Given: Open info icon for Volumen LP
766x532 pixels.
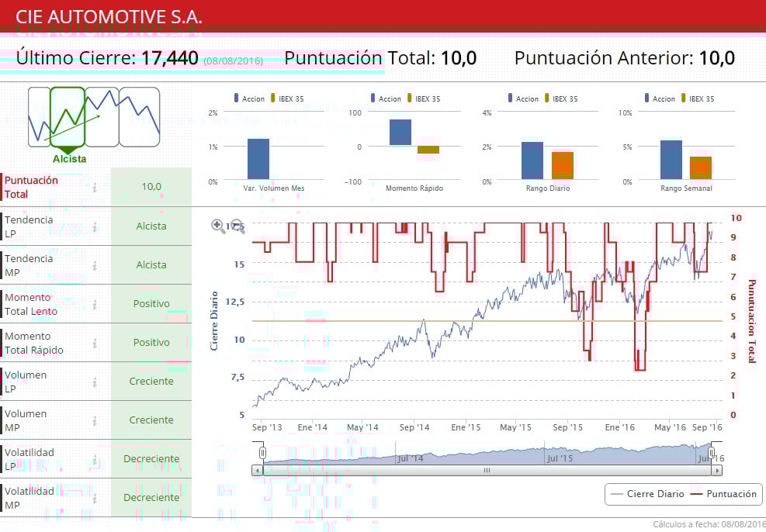Looking at the screenshot, I should (95, 382).
